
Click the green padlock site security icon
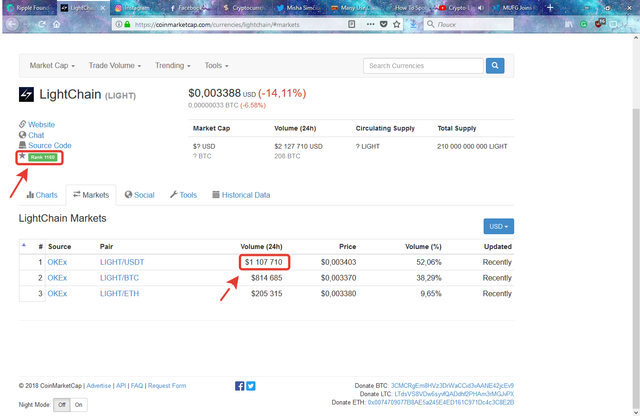[127, 24]
